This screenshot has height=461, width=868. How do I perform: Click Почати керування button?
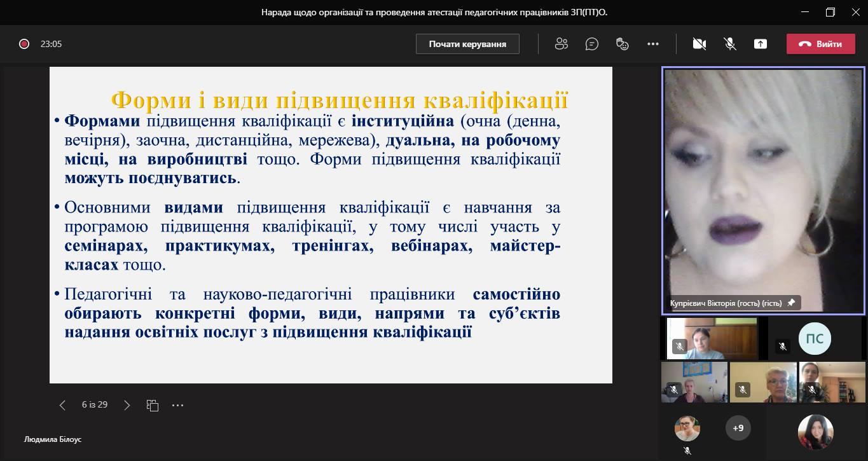point(467,44)
